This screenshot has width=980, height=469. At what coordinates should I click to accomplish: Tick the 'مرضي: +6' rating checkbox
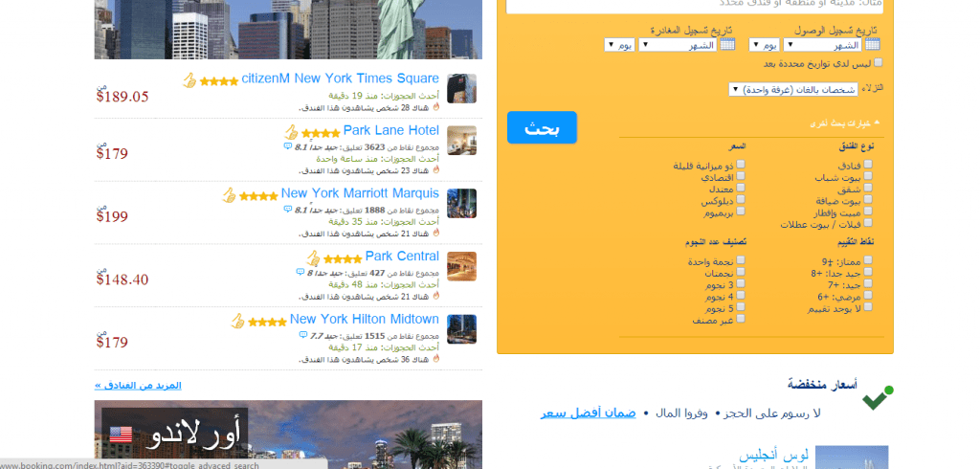867,295
